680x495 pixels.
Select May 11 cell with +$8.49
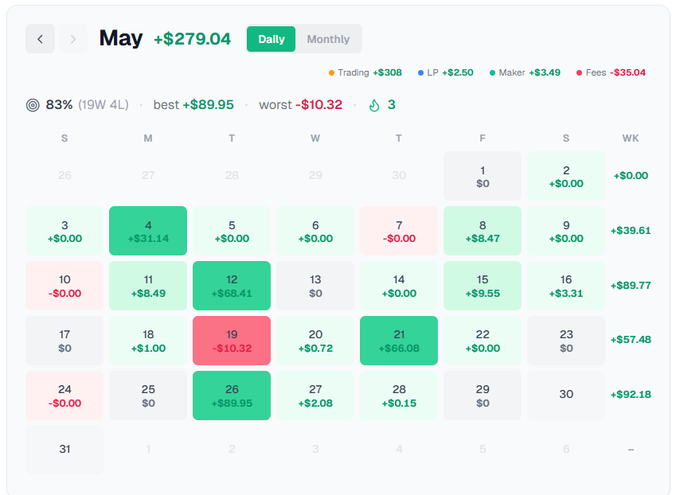pos(148,285)
